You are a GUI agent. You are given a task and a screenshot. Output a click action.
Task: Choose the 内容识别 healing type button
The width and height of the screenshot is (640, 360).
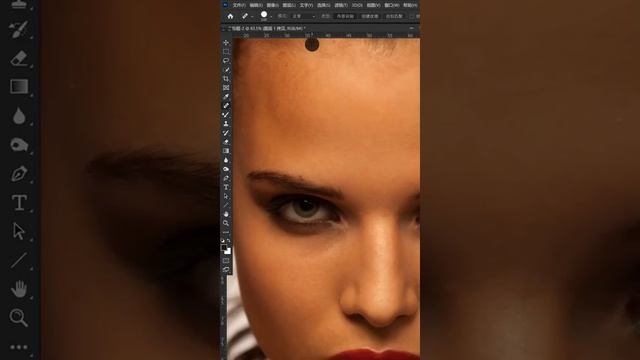click(345, 16)
